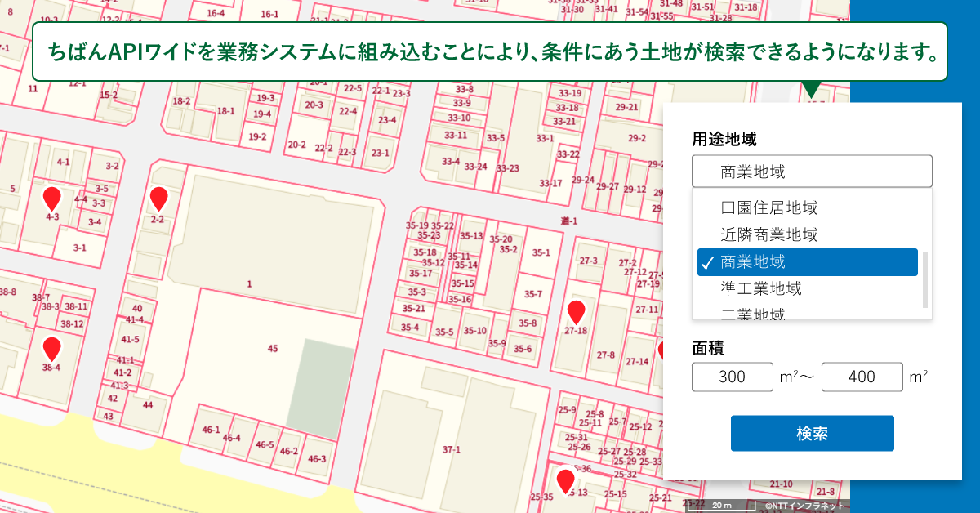Click the red map pin on parcel 4-3

pos(52,196)
